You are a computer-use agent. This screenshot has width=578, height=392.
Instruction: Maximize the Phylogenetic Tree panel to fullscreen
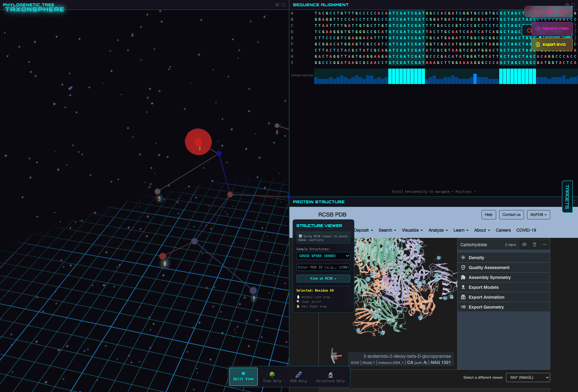pos(283,5)
